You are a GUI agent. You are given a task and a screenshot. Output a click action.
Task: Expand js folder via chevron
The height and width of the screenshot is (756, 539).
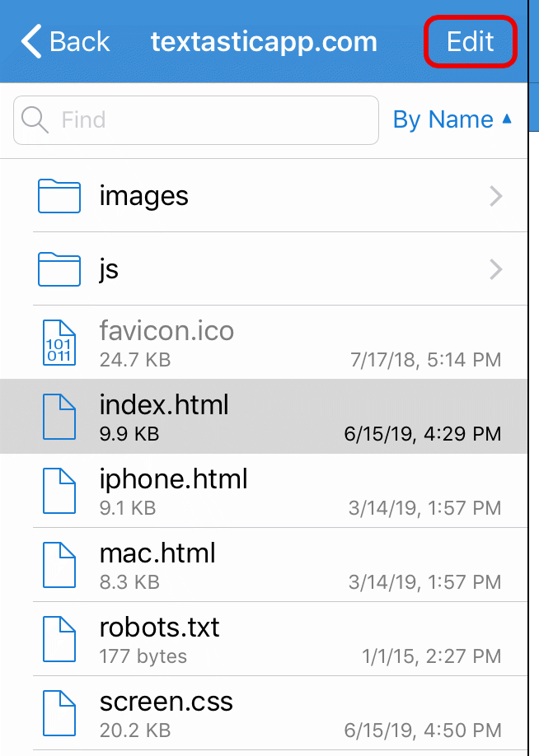(496, 269)
